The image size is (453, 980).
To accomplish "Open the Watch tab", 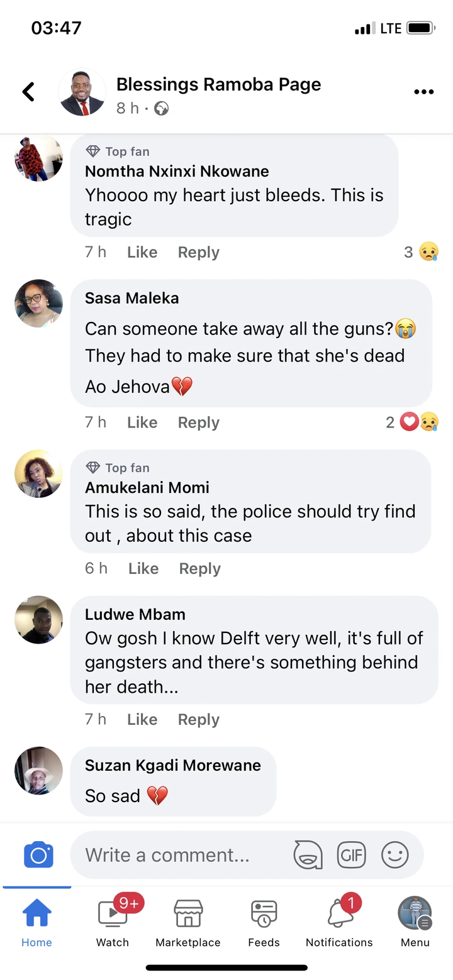I will coord(113,923).
